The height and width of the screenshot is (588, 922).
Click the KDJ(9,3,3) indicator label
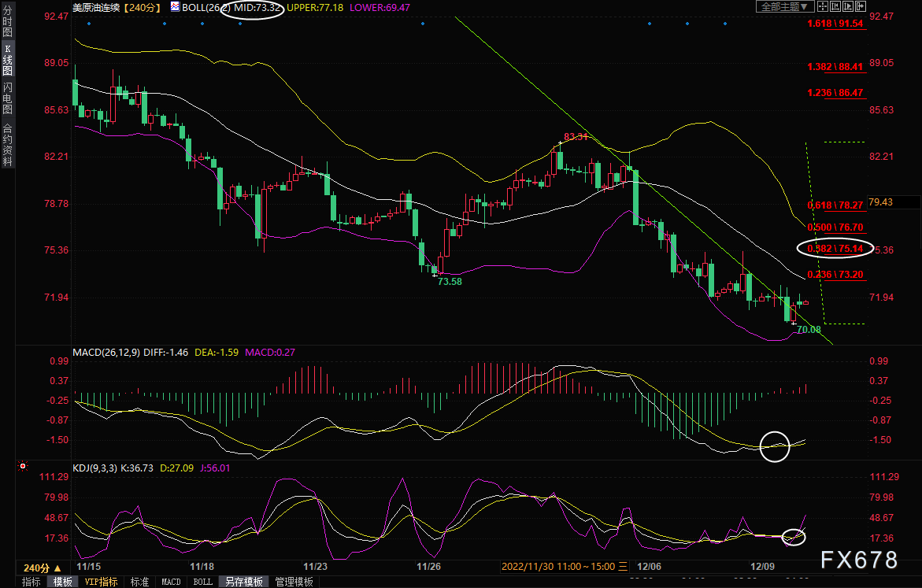(x=94, y=468)
